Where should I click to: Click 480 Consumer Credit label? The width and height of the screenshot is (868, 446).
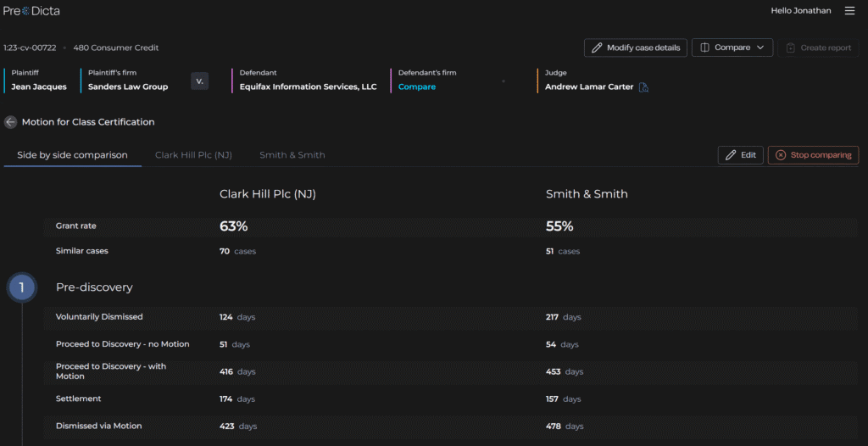tap(115, 47)
